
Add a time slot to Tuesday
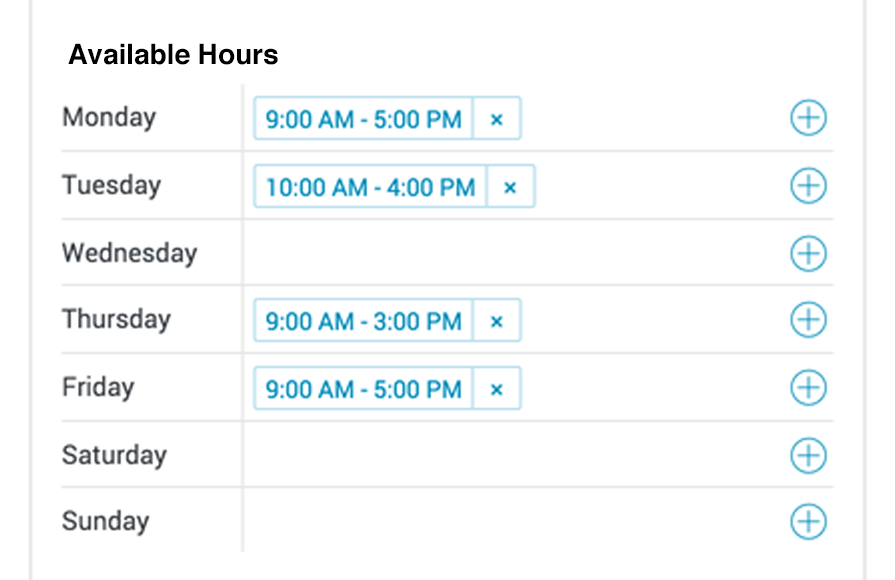[x=808, y=186]
